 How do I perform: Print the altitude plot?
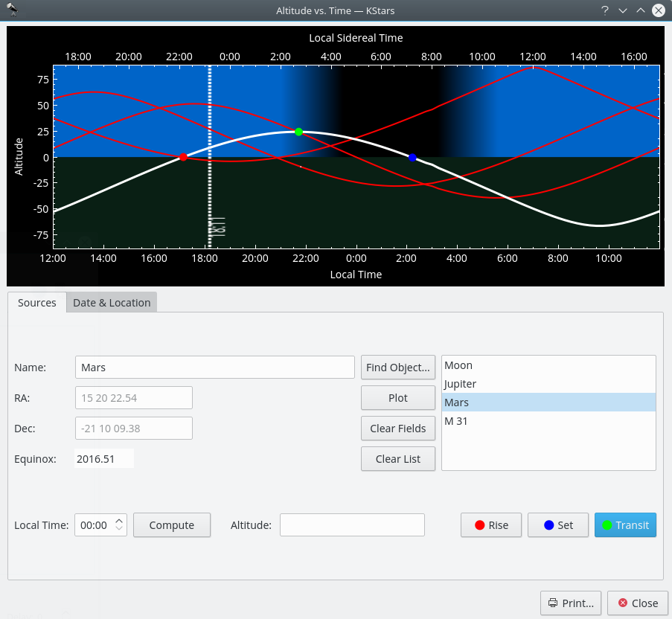click(571, 603)
